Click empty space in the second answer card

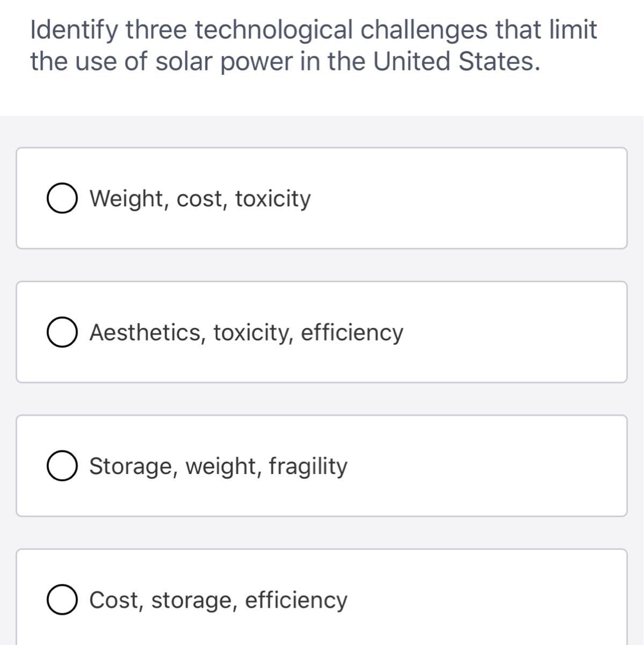pos(510,333)
